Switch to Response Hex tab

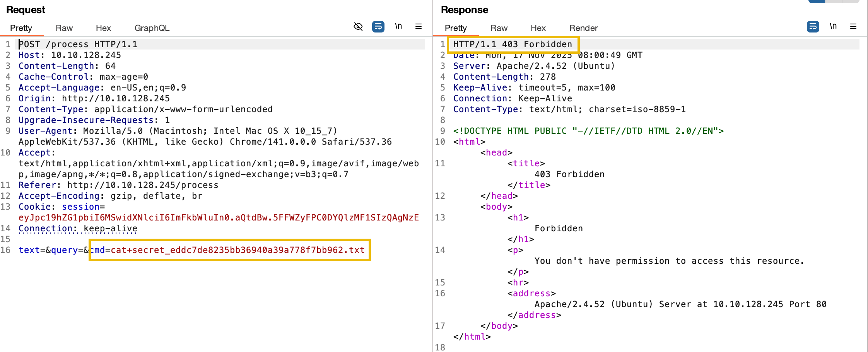538,28
